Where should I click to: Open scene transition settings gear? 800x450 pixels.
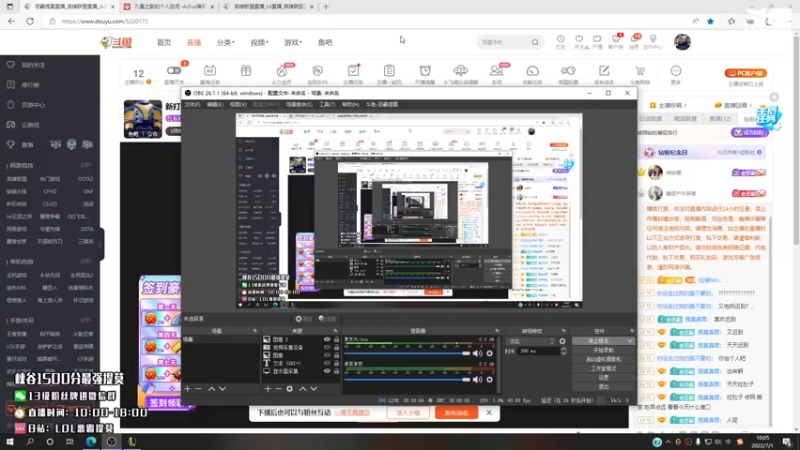tap(562, 341)
